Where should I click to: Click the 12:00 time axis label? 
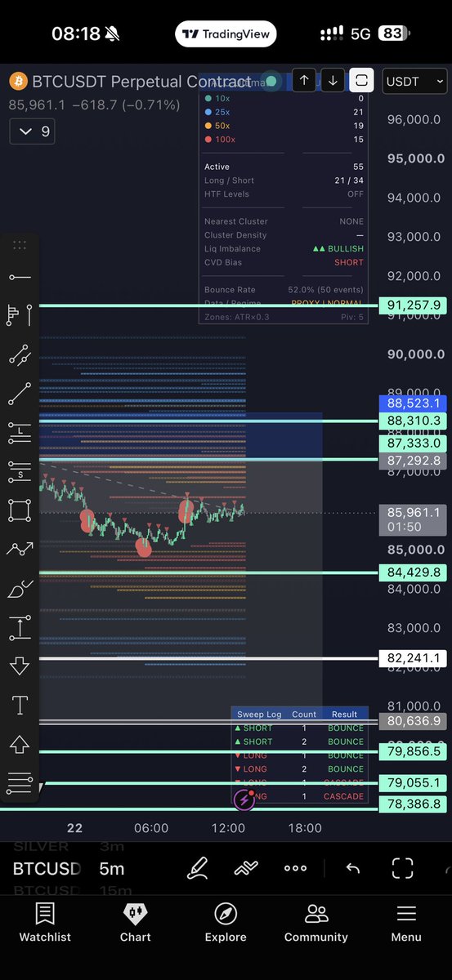click(x=228, y=828)
